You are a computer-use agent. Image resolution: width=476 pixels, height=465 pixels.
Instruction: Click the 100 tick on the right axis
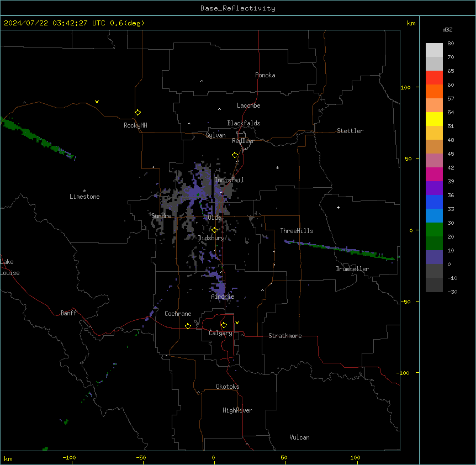click(x=405, y=87)
